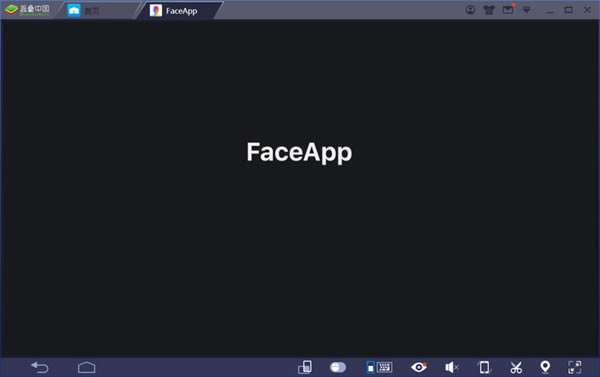Maximize the BlueStacks window
This screenshot has height=377, width=600.
click(569, 10)
